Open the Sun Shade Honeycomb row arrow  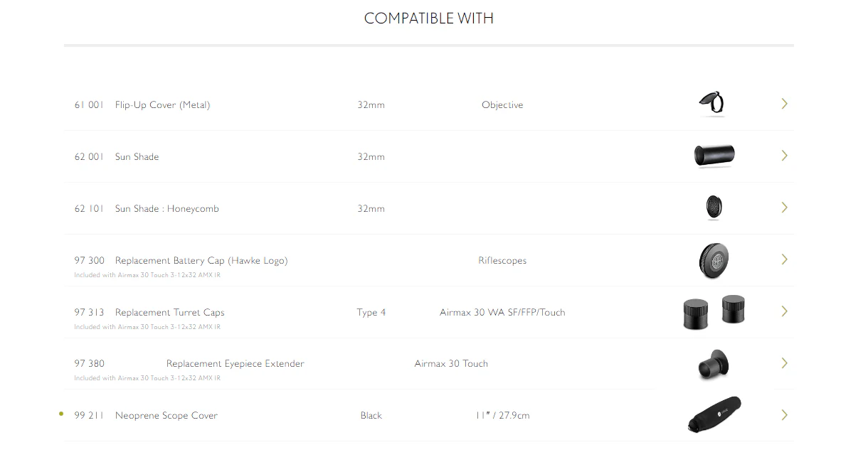click(x=785, y=208)
